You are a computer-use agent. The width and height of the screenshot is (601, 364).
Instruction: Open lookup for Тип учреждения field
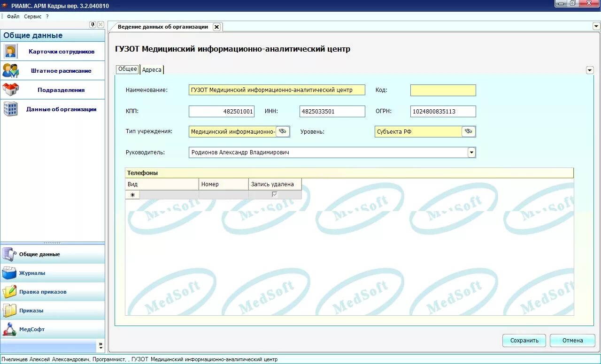point(283,132)
